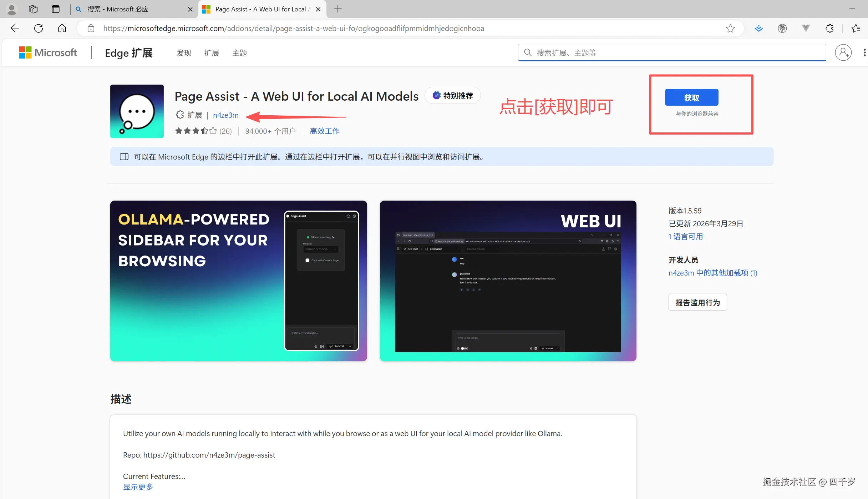Image resolution: width=868 pixels, height=499 pixels.
Task: Open the 高效工作 category link
Action: pos(325,131)
